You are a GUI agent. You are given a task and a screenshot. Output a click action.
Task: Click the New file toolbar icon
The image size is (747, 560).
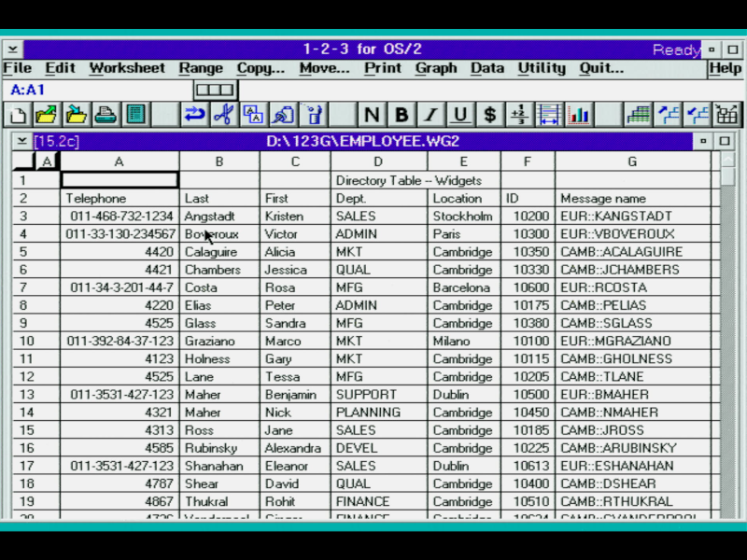[18, 115]
